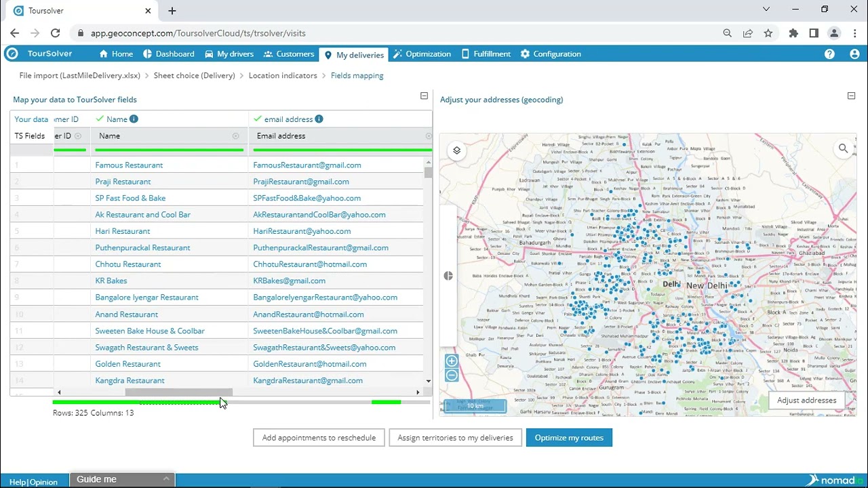
Task: Select KRBakes@gmail.com email cell
Action: [289, 281]
